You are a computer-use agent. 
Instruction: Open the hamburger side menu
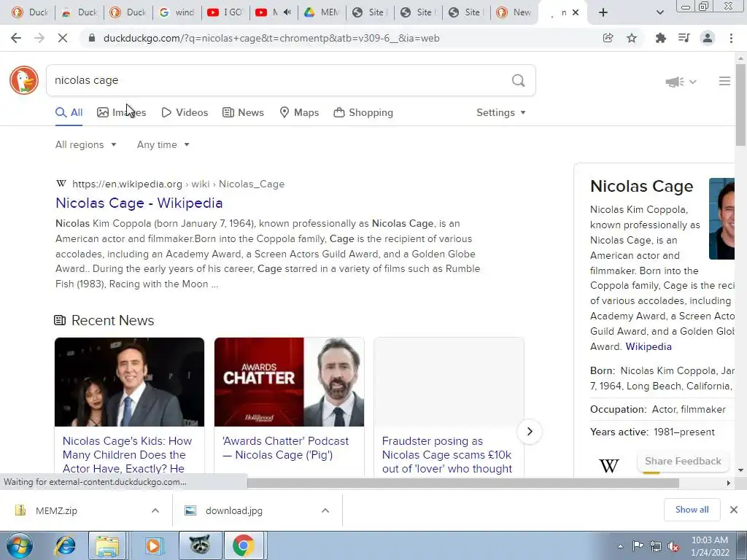(724, 82)
